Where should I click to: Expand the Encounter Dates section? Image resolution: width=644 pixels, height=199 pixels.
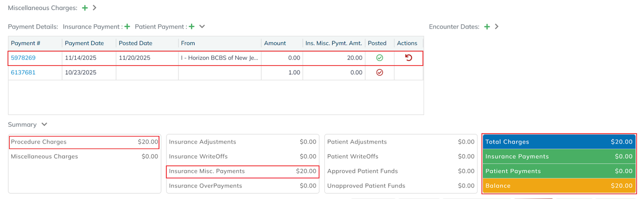coord(497,27)
